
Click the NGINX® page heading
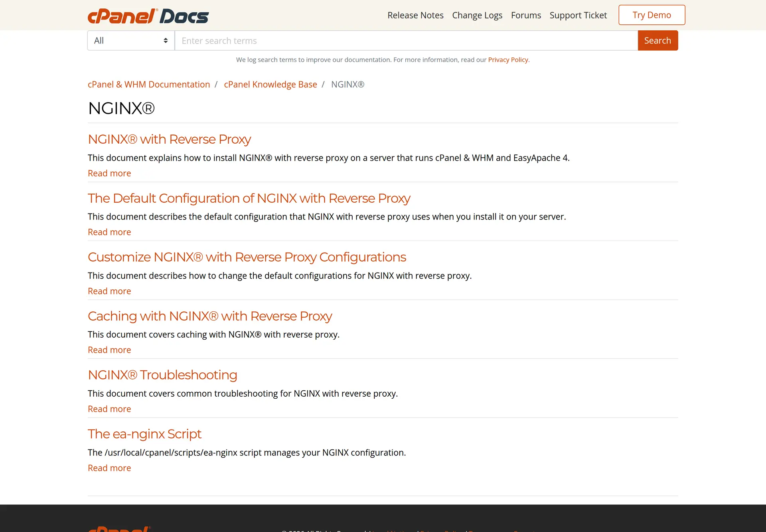click(121, 108)
